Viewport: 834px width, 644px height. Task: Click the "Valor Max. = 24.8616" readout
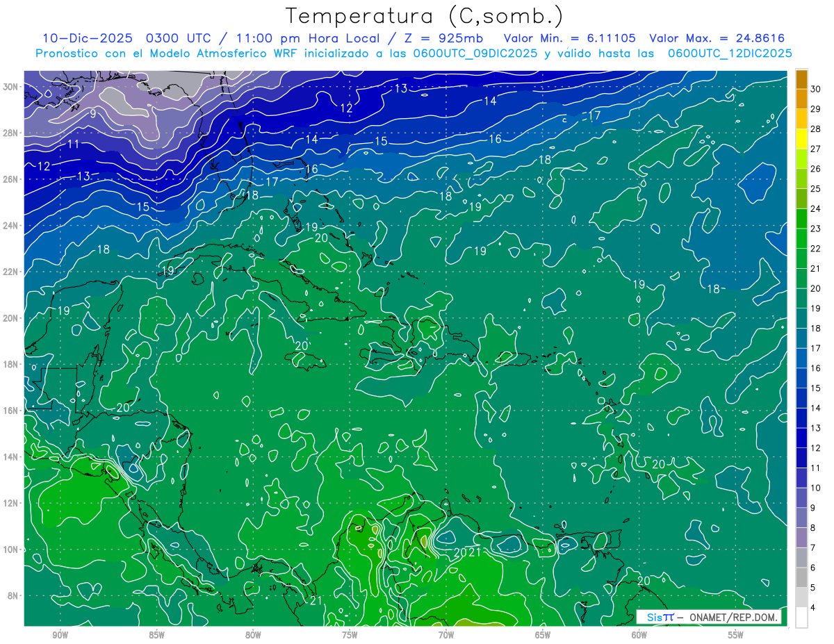(717, 38)
